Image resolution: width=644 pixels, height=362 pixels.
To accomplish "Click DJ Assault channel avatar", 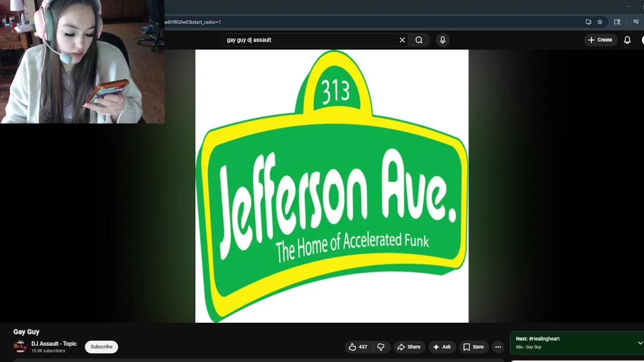I will 20,346.
